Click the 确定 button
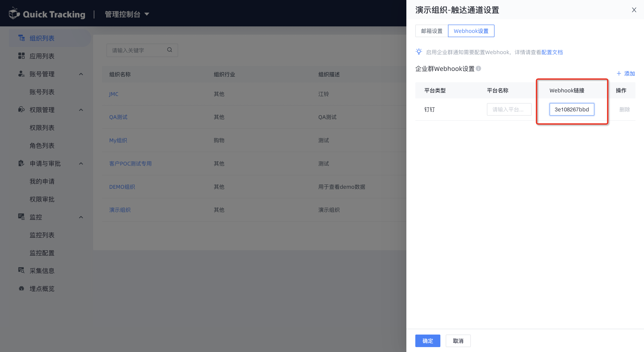This screenshot has height=352, width=644. pyautogui.click(x=428, y=341)
